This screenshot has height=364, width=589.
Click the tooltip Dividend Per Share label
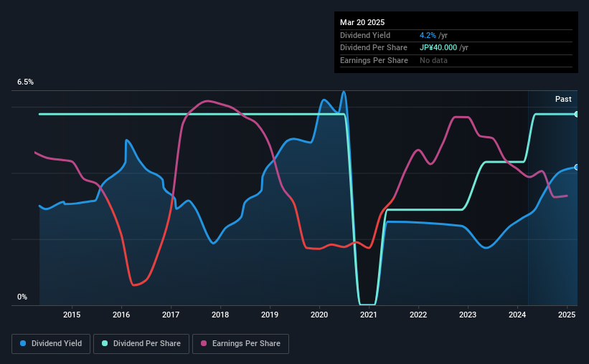[373, 48]
